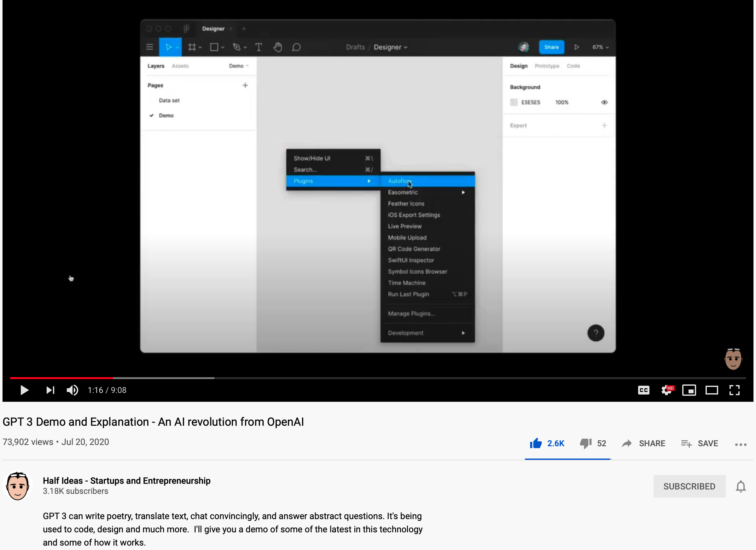The image size is (756, 550).
Task: Switch to the Prototype tab
Action: click(x=547, y=66)
